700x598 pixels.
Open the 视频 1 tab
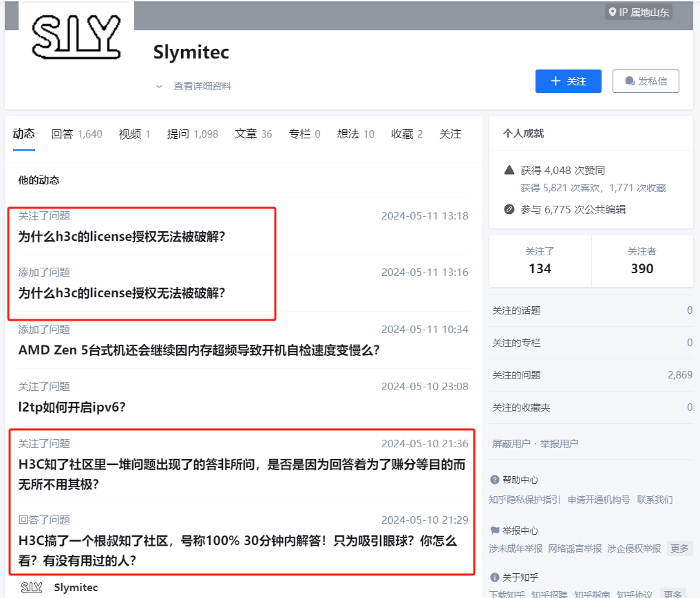click(134, 134)
